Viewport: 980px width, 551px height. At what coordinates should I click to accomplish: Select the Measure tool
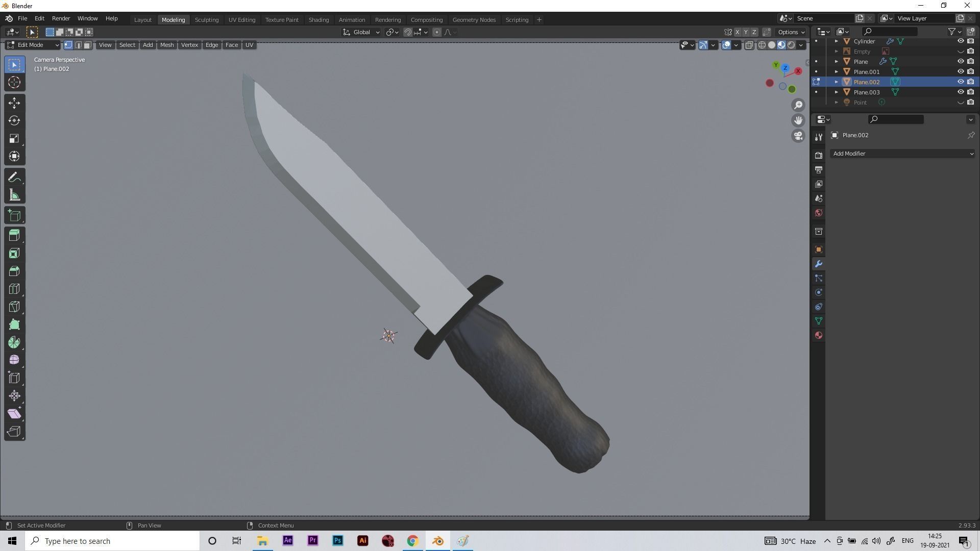point(14,195)
